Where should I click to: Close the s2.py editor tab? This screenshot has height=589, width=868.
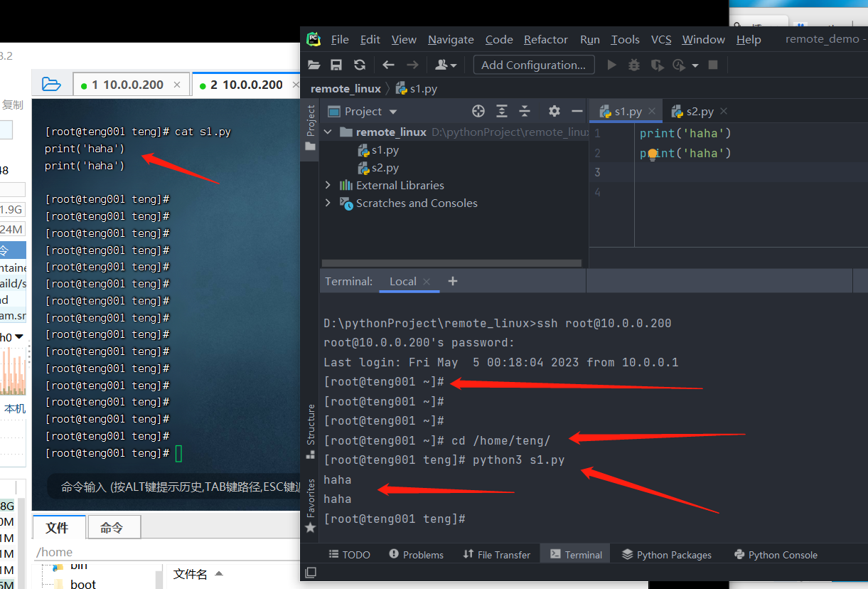724,112
